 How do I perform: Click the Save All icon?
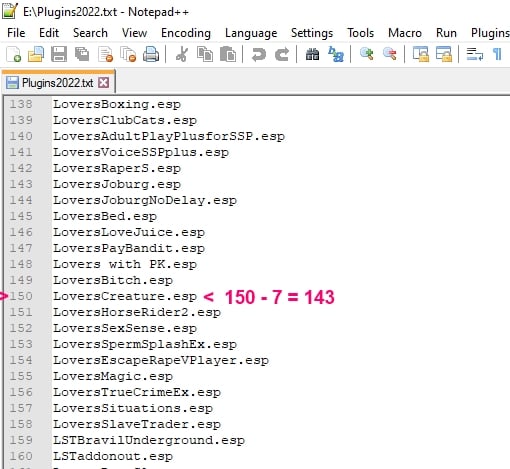[x=82, y=54]
